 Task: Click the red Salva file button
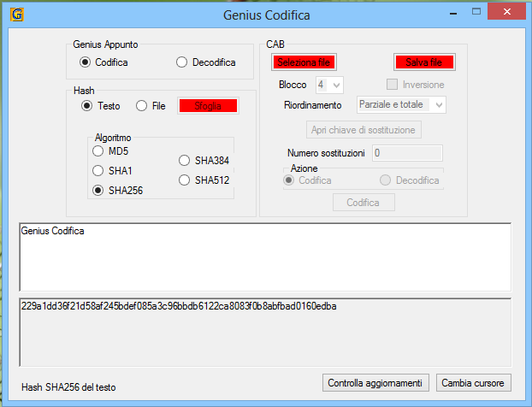(x=423, y=62)
